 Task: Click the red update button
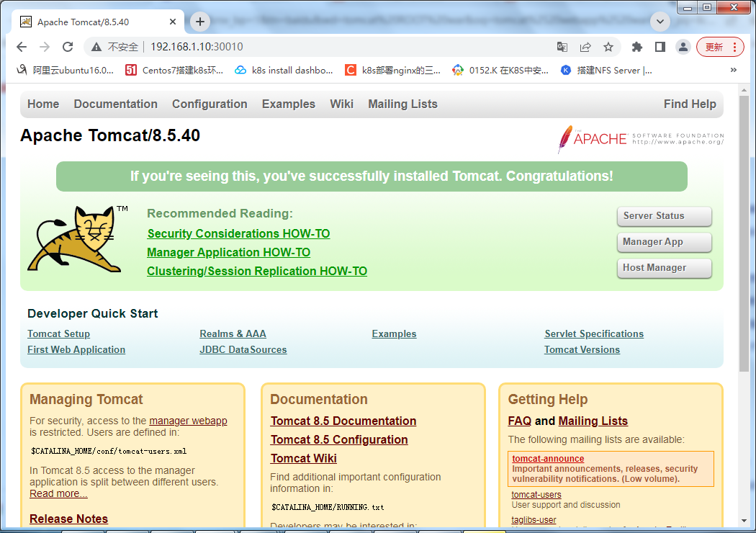coord(720,47)
